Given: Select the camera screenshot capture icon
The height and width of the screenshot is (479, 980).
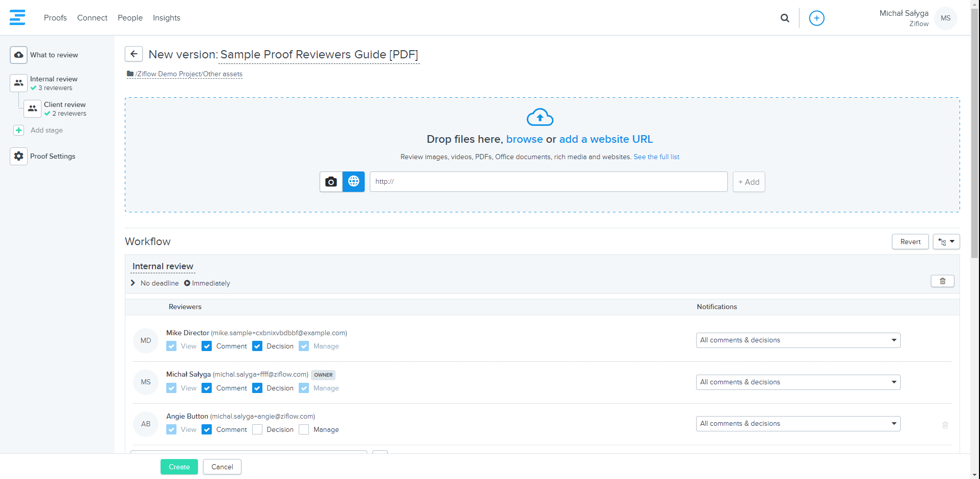Looking at the screenshot, I should coord(331,182).
